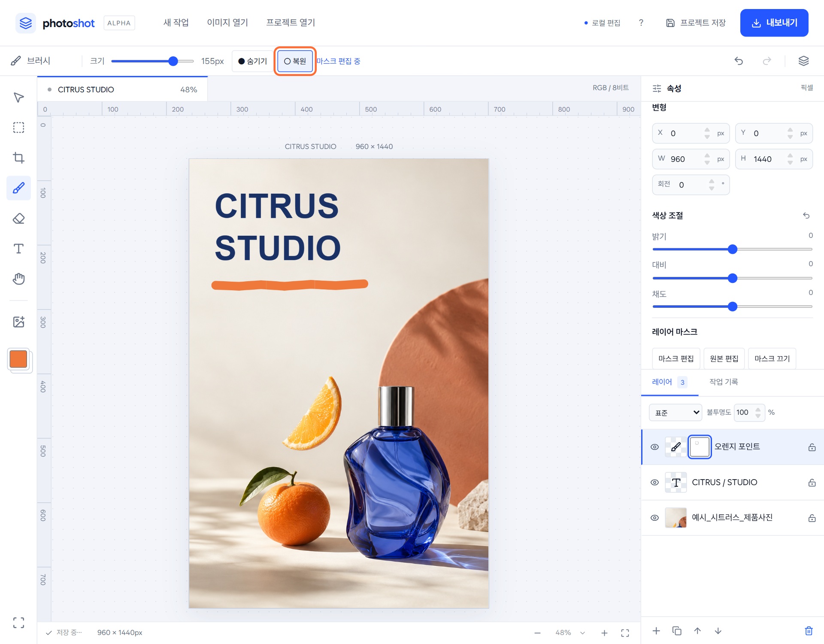824x644 pixels.
Task: Select the 숨기기 brush mode
Action: [253, 61]
